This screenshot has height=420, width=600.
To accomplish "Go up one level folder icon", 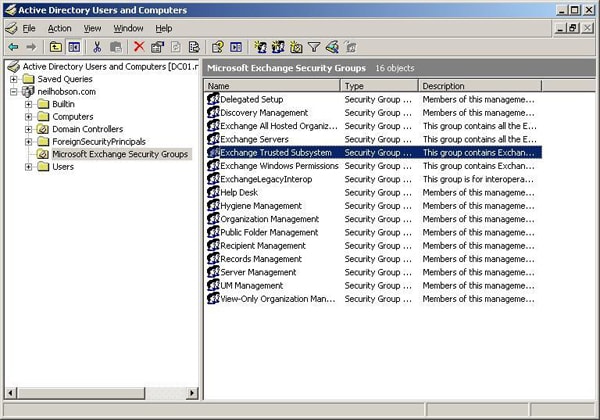I will [x=56, y=47].
